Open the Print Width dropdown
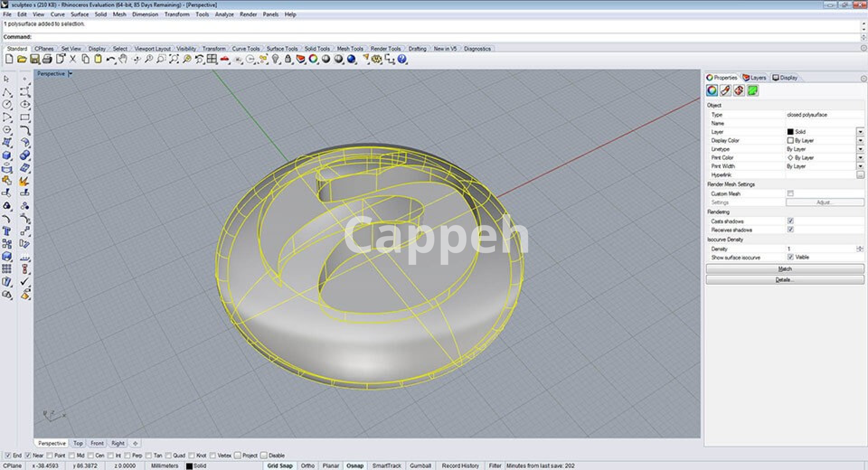The image size is (868, 470). pos(860,166)
